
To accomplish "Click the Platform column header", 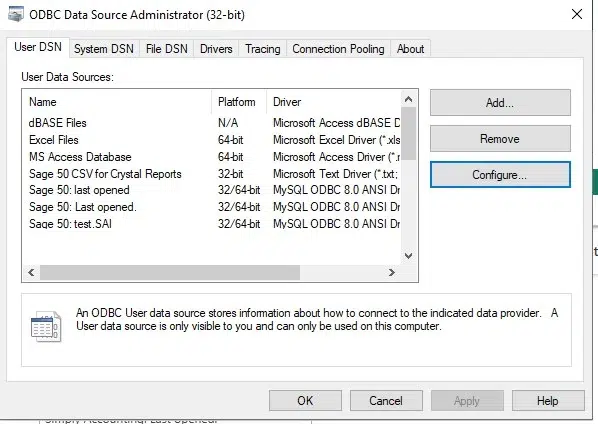I will 239,102.
